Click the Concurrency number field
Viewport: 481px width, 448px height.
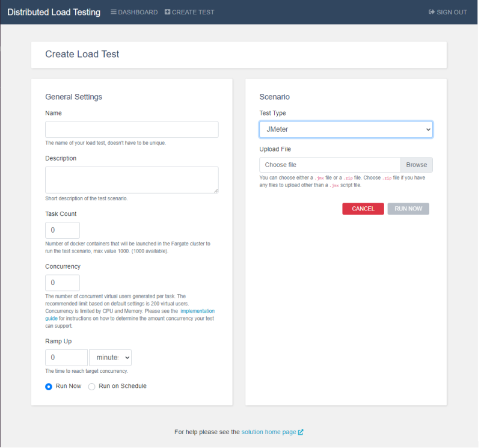click(63, 283)
